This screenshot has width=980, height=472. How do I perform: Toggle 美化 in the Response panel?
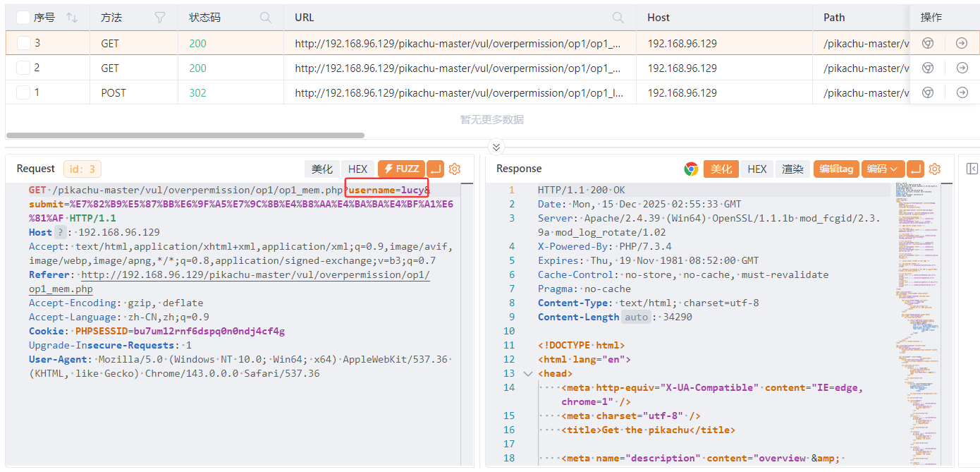point(721,169)
